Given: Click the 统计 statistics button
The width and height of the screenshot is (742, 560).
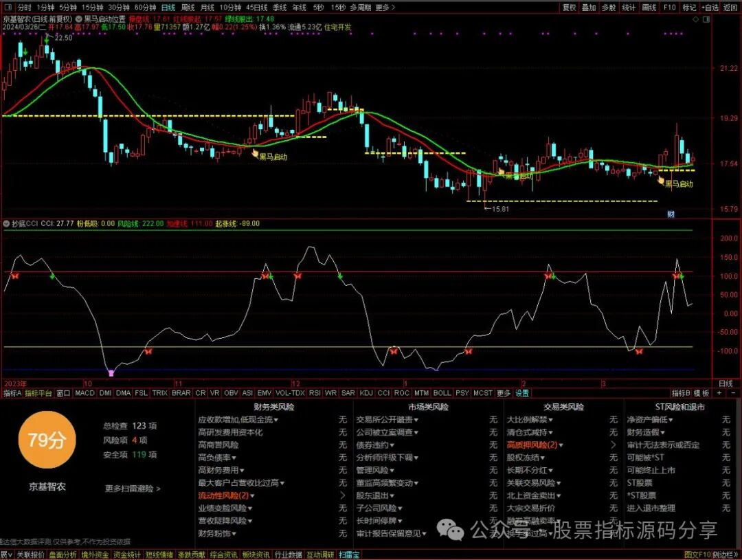Looking at the screenshot, I should [x=629, y=8].
